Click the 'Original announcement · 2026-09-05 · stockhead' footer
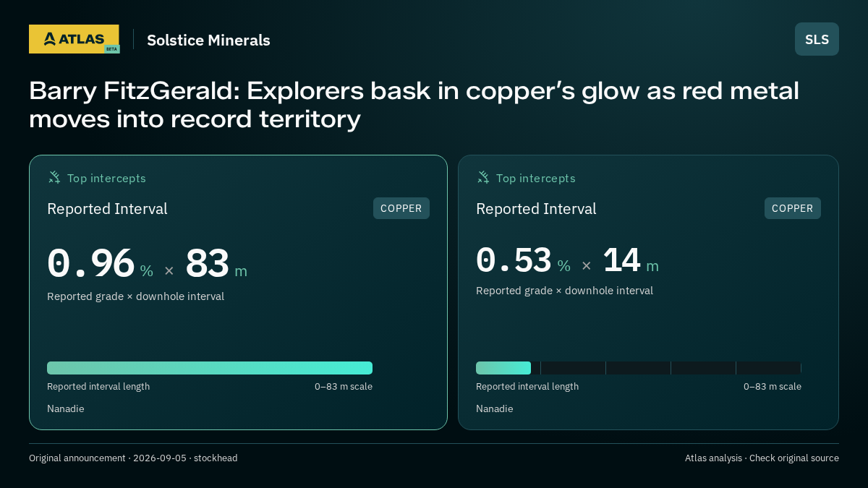The image size is (868, 488). 133,458
